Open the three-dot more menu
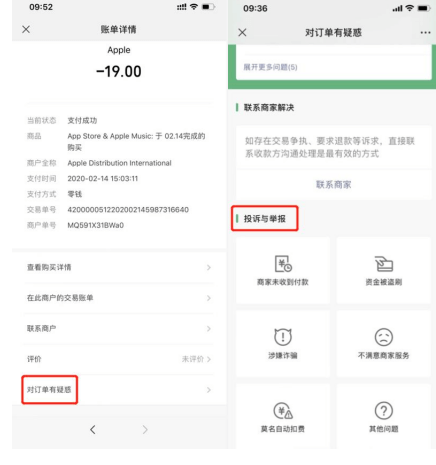436x465 pixels. (425, 33)
